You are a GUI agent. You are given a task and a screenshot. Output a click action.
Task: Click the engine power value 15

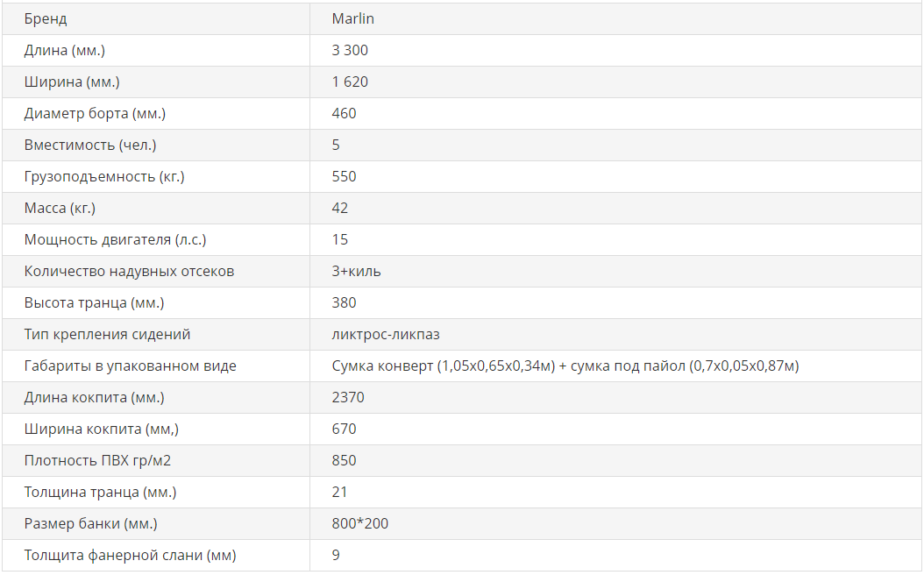pyautogui.click(x=340, y=239)
